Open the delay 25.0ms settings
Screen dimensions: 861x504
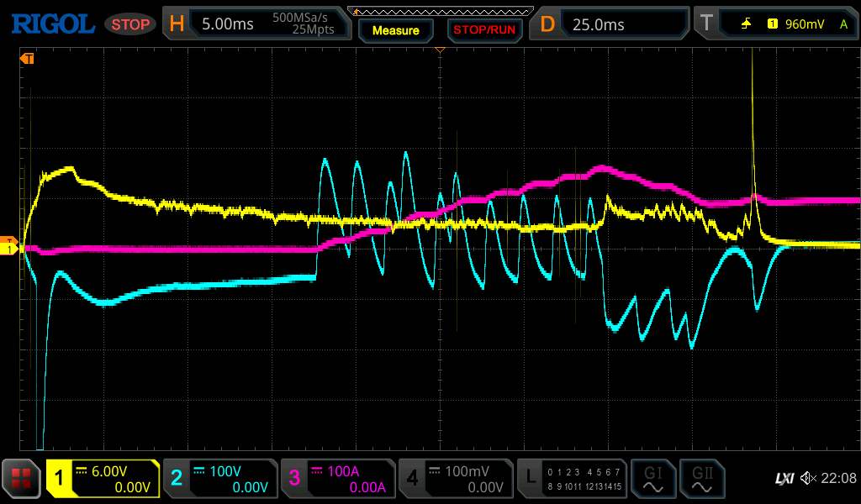609,24
